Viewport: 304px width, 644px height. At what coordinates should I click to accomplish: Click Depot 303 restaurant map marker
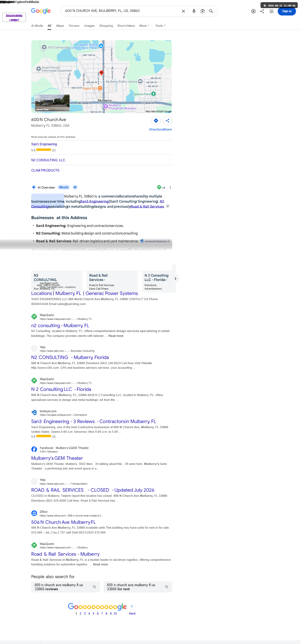(x=100, y=88)
